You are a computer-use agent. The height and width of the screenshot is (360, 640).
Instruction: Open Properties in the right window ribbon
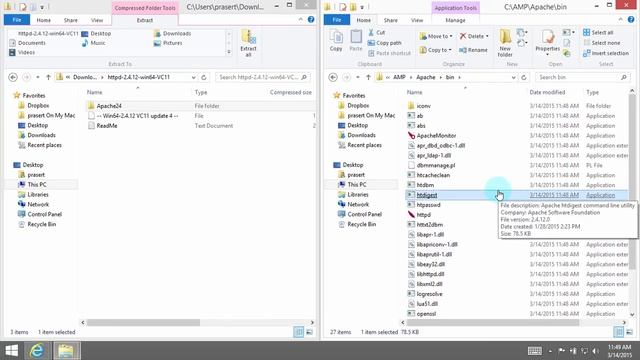coord(547,42)
